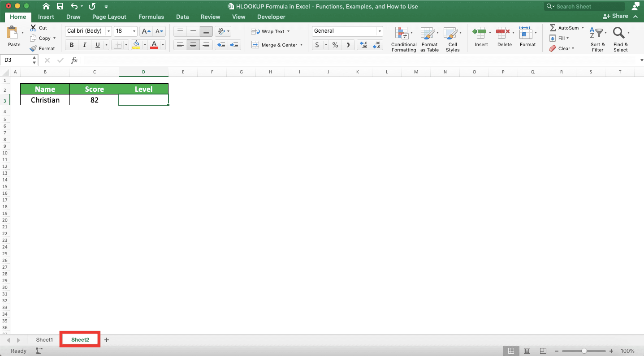The height and width of the screenshot is (356, 644).
Task: Click the Paste clipboard icon
Action: tap(13, 33)
